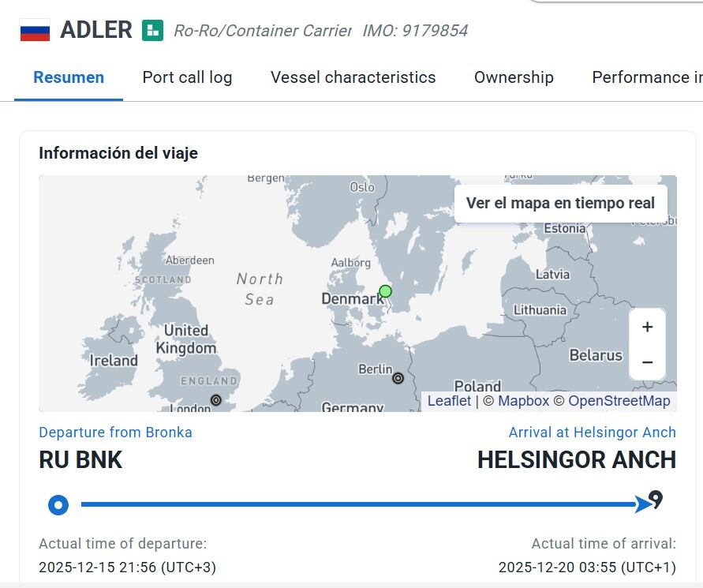Click the departure origin dot on the voyage bar
This screenshot has width=703, height=588.
pos(58,504)
